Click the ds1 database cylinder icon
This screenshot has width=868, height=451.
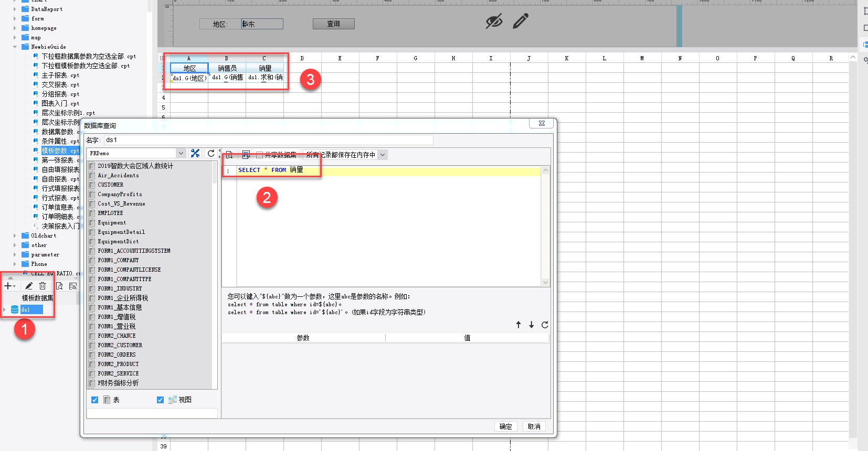coord(15,309)
